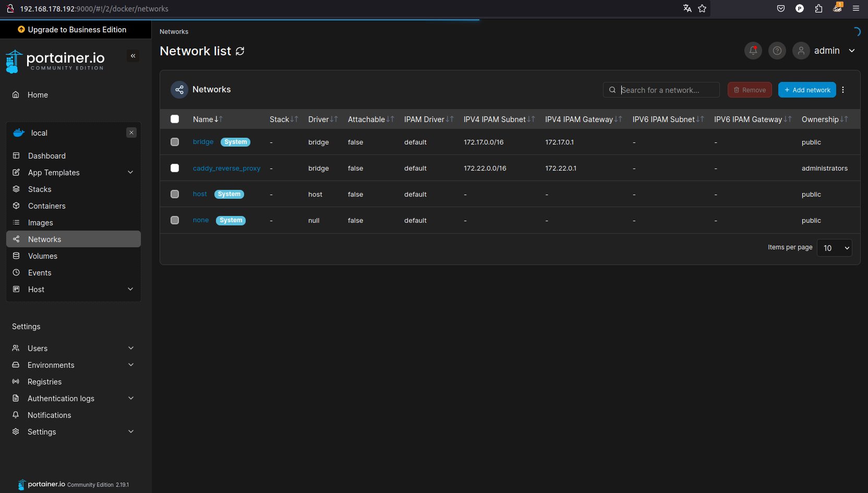This screenshot has height=493, width=868.
Task: Expand the Authentication logs section
Action: [131, 398]
